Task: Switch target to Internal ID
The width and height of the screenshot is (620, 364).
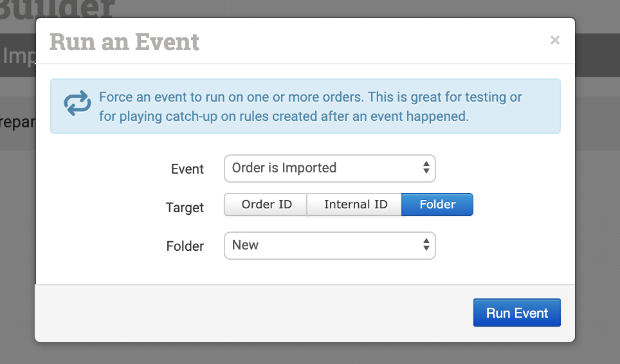Action: [x=355, y=205]
